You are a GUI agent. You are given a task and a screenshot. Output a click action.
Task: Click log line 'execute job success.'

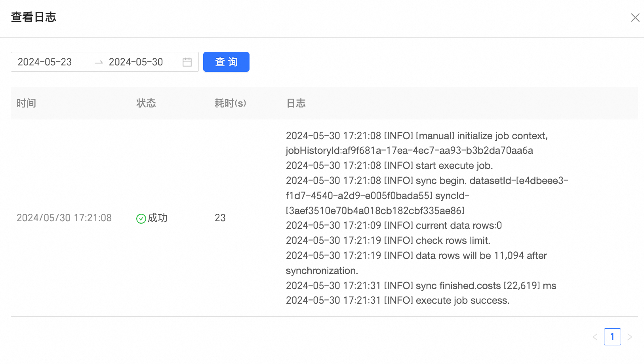[x=398, y=300]
